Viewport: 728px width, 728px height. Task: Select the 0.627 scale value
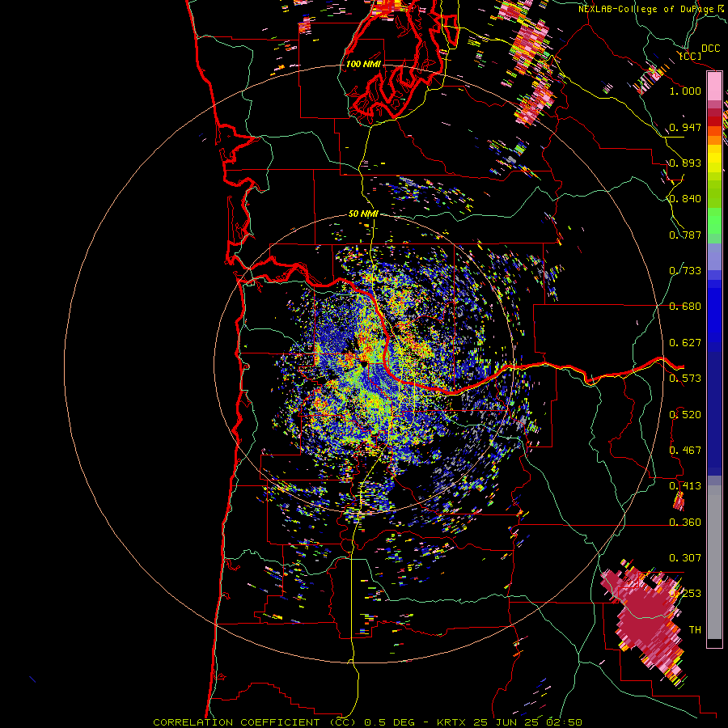point(685,343)
